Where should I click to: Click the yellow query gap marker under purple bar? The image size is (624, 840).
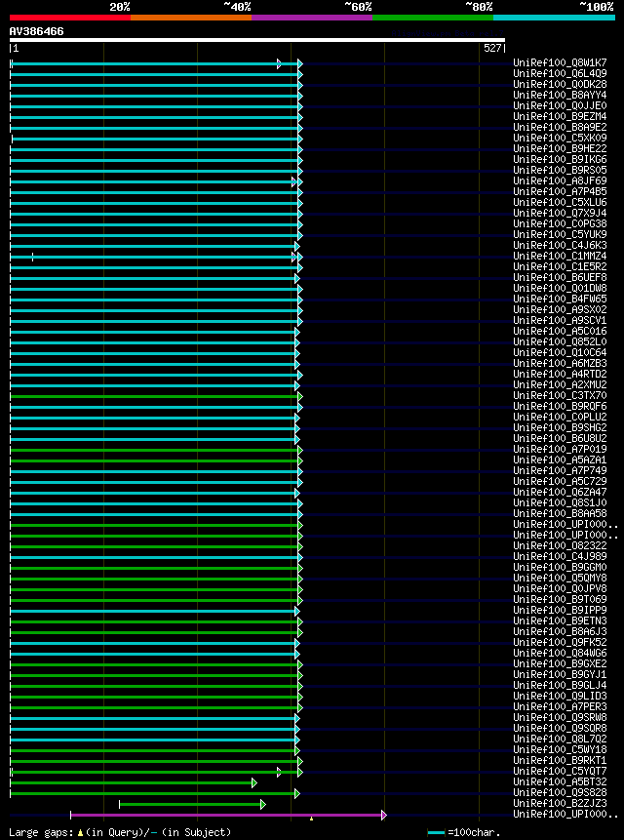coord(311,819)
